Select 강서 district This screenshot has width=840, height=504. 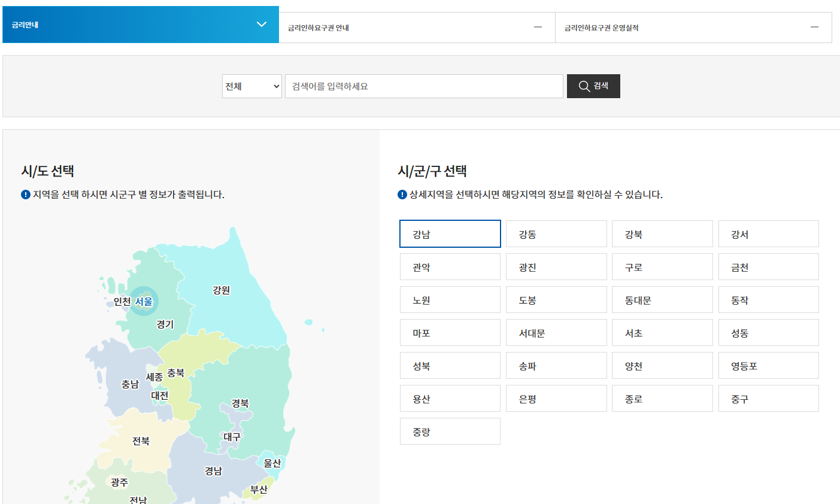(769, 234)
